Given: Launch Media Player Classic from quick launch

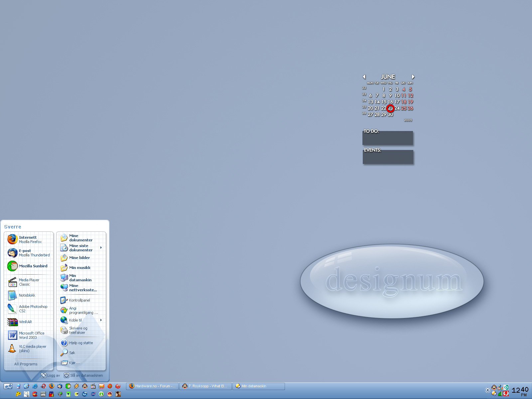Looking at the screenshot, I should click(93, 386).
